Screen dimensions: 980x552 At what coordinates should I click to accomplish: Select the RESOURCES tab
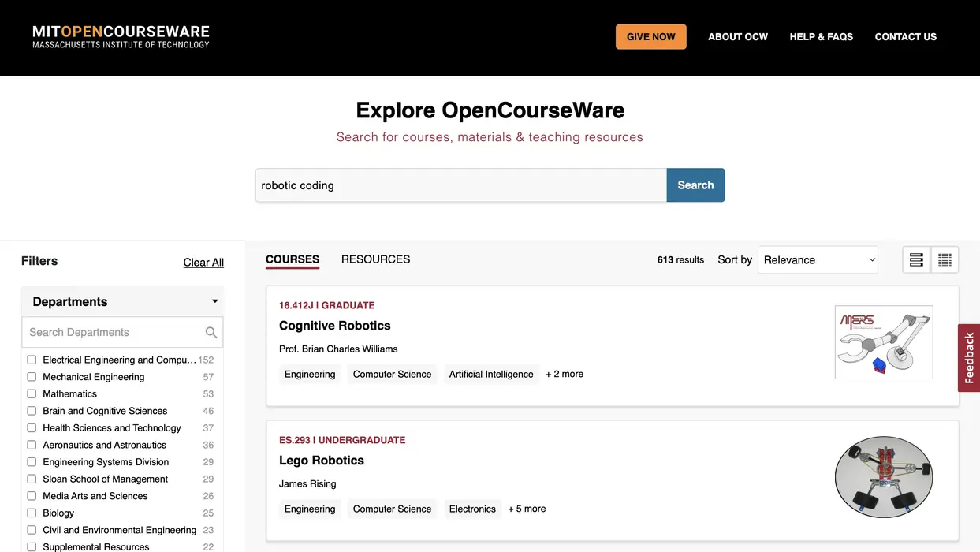[375, 259]
